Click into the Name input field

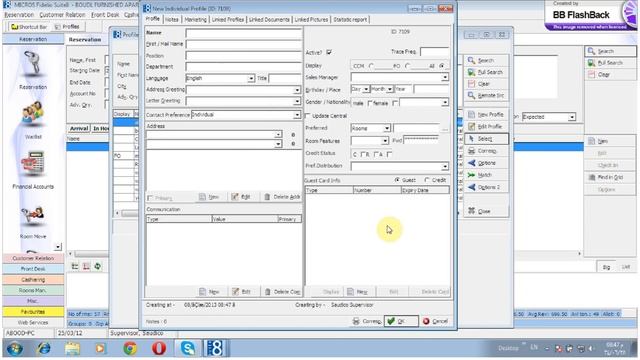(244, 33)
